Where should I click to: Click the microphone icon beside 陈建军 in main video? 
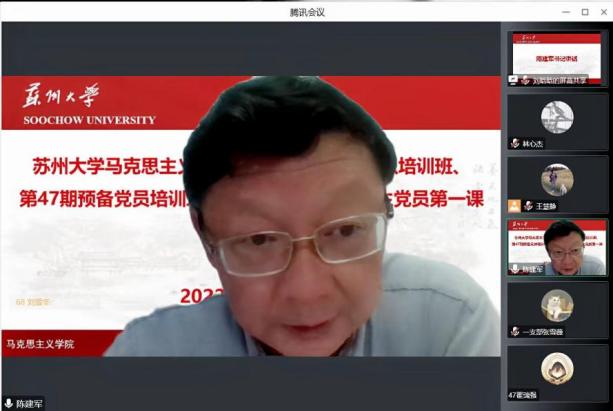(x=9, y=403)
